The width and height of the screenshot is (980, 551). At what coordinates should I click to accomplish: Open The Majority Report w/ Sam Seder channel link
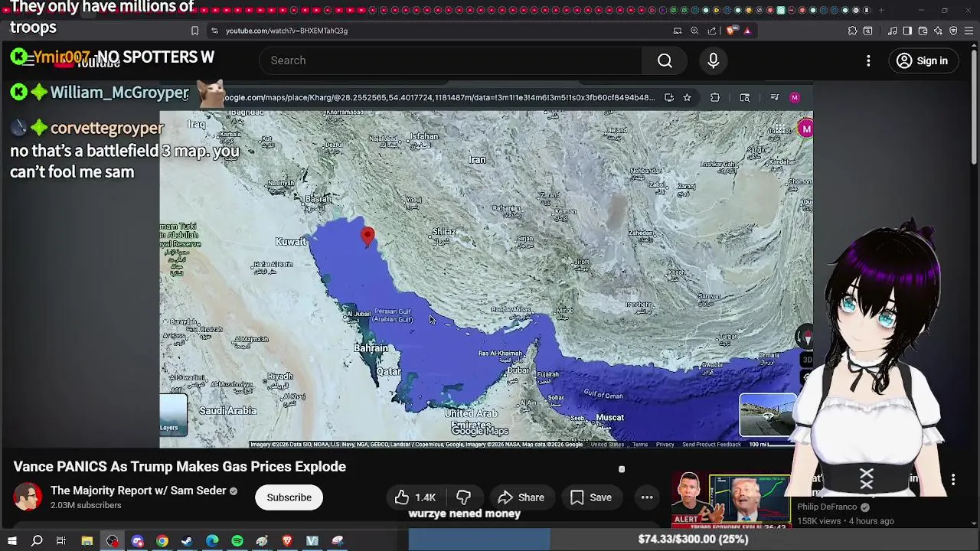138,491
